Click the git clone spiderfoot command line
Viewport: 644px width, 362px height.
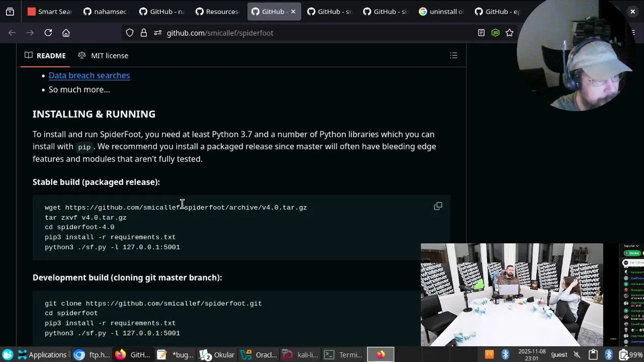coord(153,303)
